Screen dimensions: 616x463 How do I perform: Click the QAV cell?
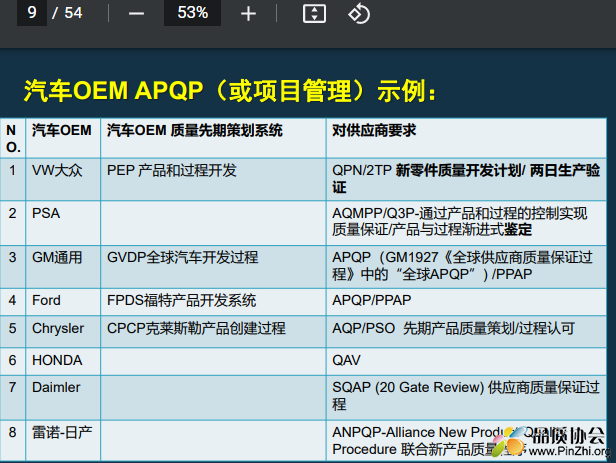tap(466, 361)
